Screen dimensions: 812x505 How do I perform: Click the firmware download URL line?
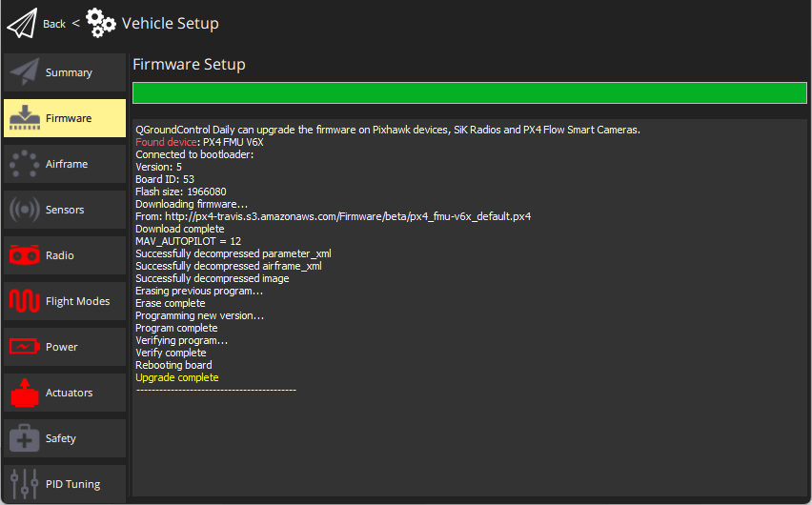pos(333,216)
